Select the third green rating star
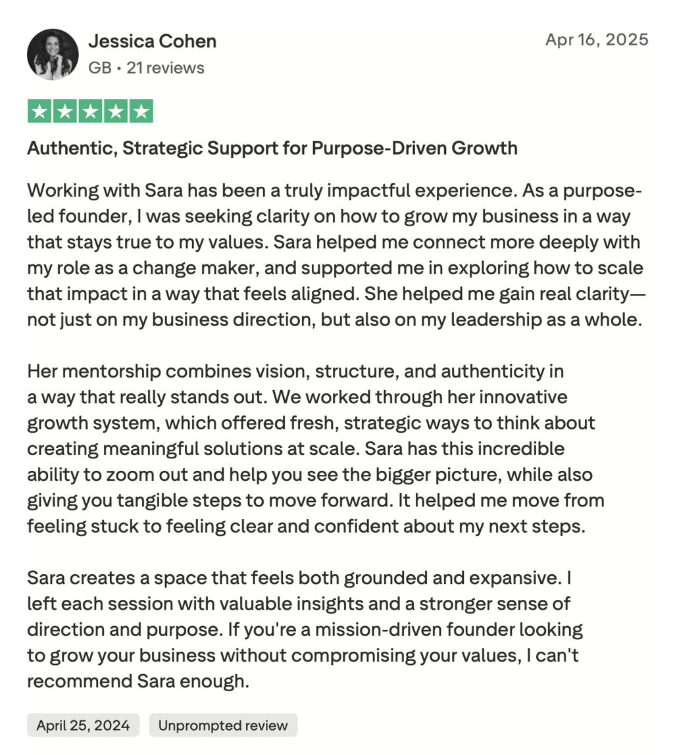Screen dimensions: 700x755 point(91,112)
